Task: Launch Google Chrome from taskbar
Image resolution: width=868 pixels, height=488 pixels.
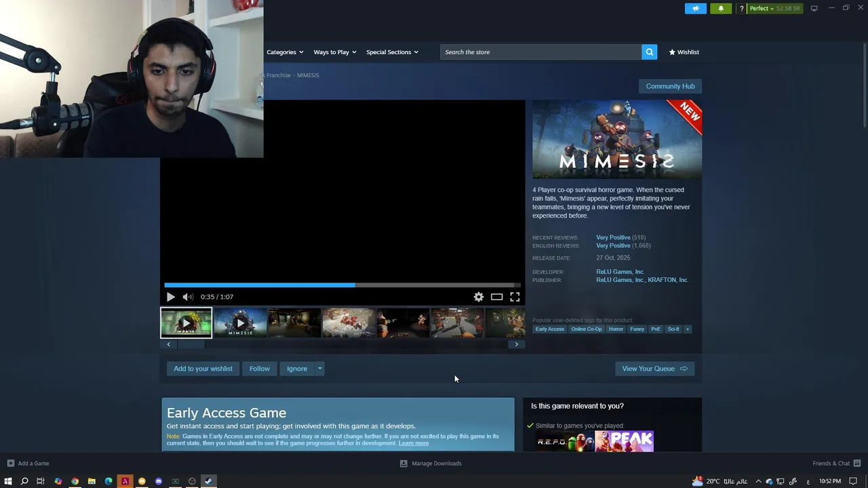Action: click(75, 481)
